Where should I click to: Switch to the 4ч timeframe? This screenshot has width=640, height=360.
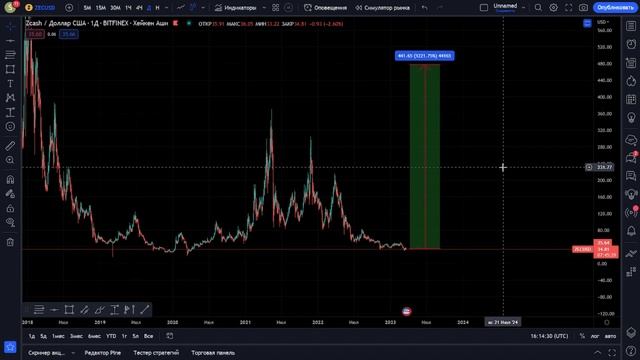pyautogui.click(x=139, y=8)
